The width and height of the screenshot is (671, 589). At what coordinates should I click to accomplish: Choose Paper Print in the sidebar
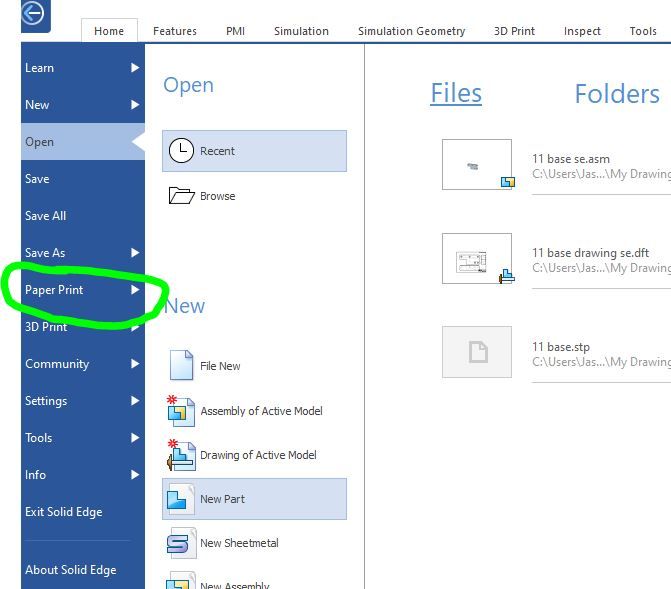point(83,290)
